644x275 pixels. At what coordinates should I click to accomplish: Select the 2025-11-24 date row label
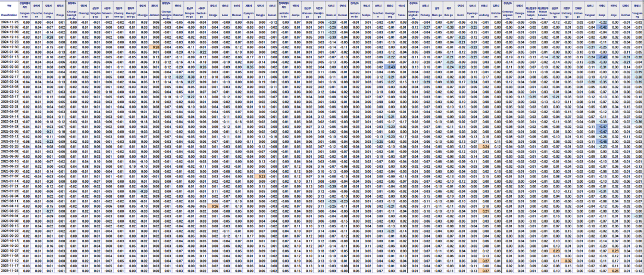10,270
